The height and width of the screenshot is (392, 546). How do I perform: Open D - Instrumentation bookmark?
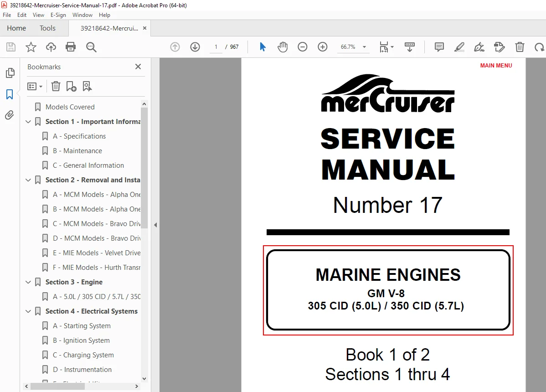(x=82, y=370)
